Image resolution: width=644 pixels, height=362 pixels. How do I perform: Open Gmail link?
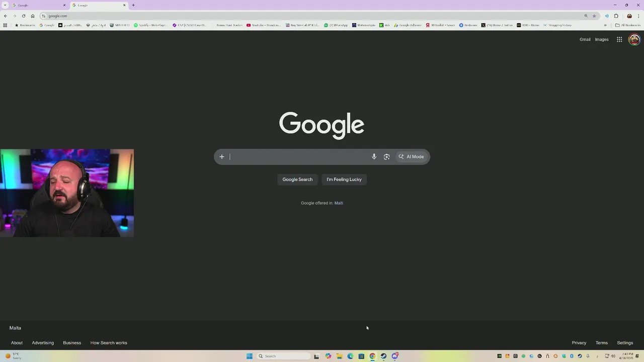[585, 39]
